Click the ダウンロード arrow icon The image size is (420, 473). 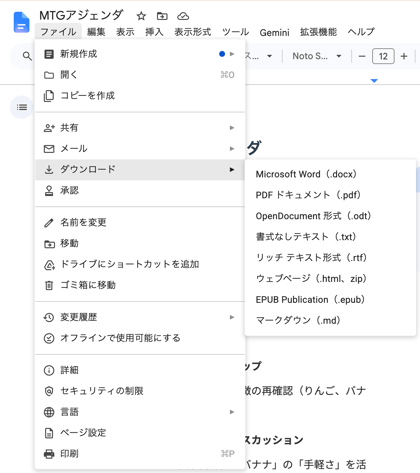(x=49, y=170)
